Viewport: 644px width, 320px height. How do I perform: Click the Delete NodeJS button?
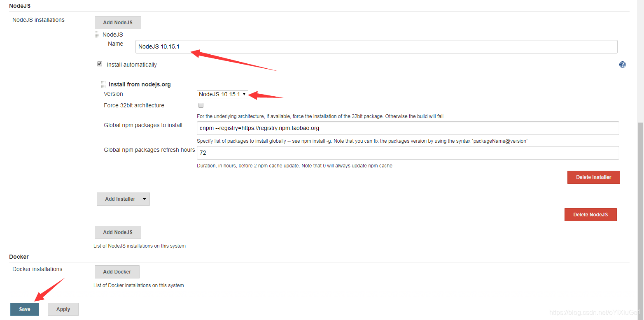click(x=590, y=215)
